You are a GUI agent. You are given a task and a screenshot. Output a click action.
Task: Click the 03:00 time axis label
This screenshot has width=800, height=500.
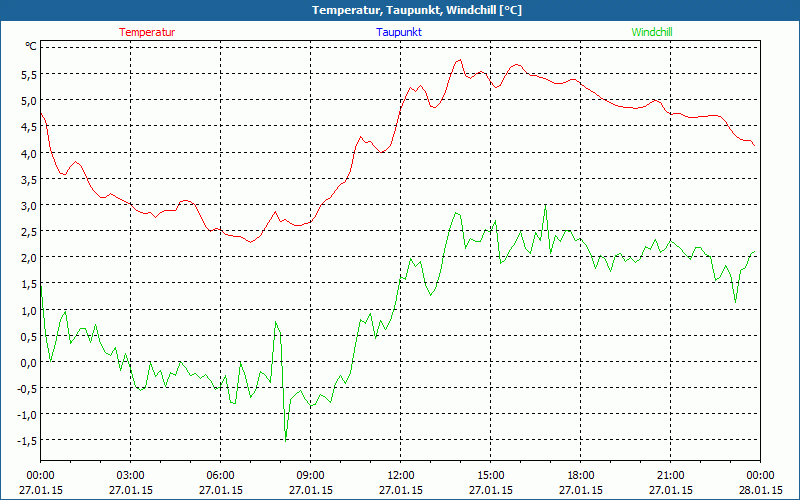coord(131,476)
